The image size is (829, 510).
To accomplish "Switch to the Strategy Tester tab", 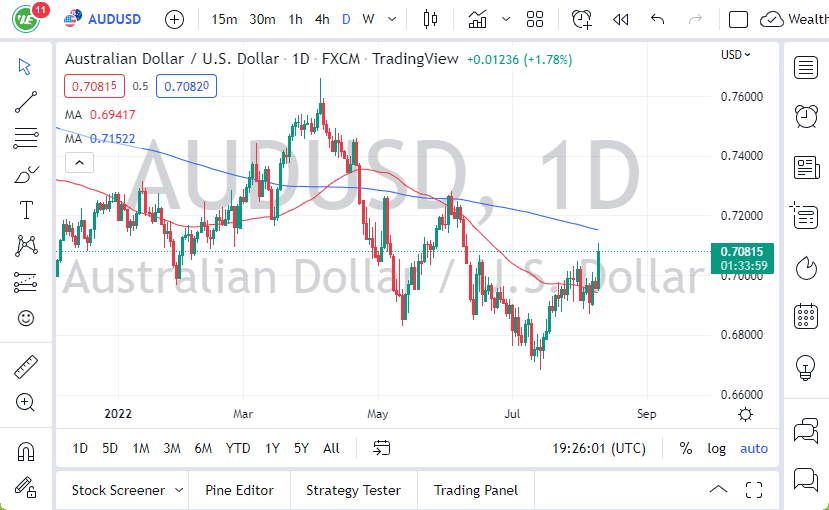I will pyautogui.click(x=353, y=490).
